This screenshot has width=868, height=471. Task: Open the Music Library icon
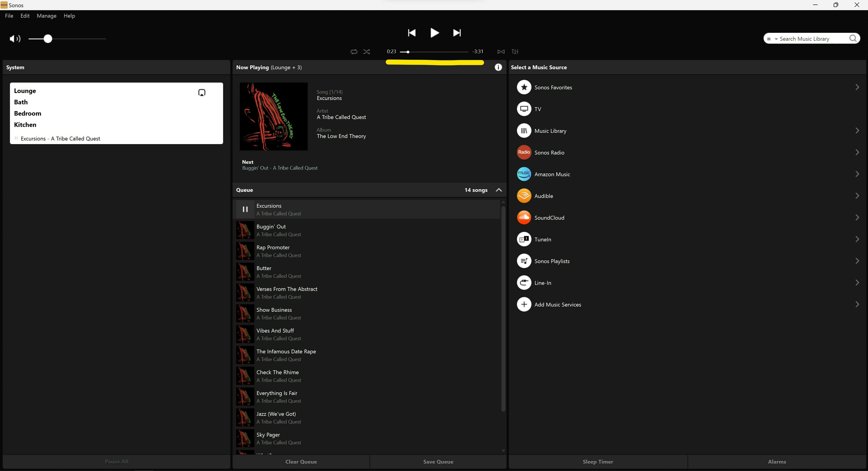click(x=524, y=131)
